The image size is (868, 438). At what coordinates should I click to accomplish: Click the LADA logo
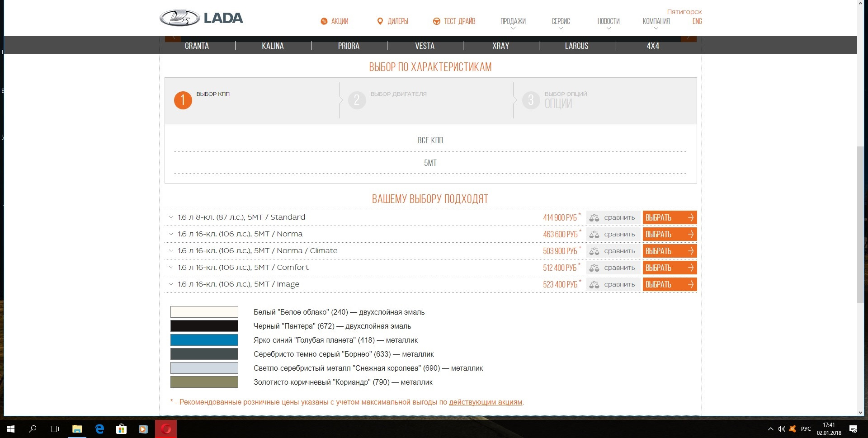point(201,18)
